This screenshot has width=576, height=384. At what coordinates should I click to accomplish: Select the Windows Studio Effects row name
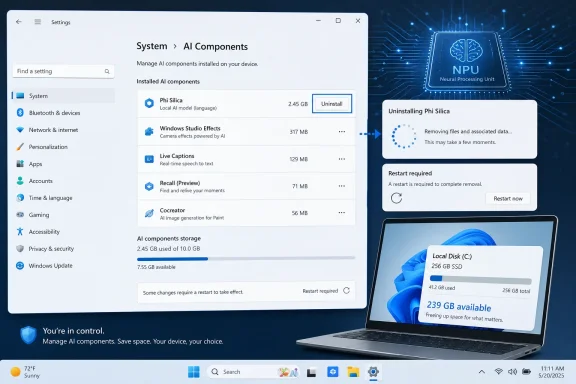pyautogui.click(x=190, y=128)
